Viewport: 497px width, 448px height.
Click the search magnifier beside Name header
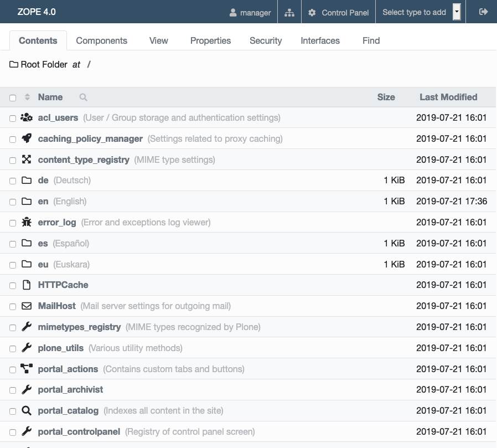(83, 97)
